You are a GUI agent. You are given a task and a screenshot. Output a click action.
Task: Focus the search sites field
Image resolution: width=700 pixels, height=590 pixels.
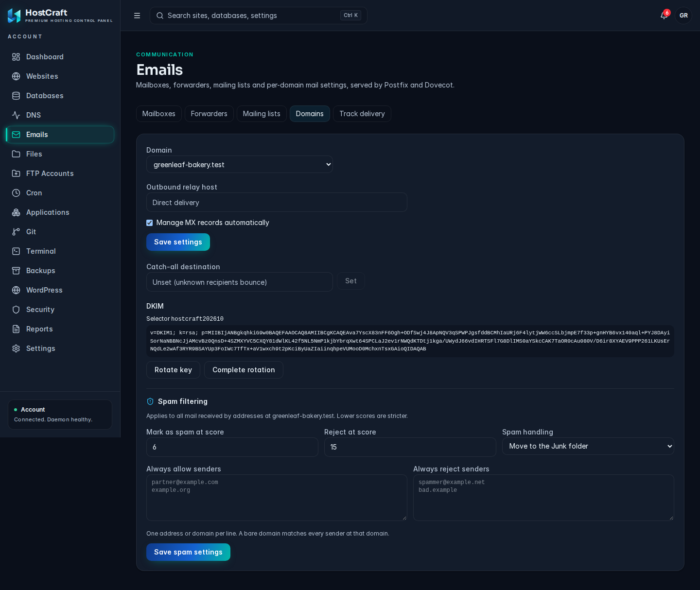(x=259, y=16)
